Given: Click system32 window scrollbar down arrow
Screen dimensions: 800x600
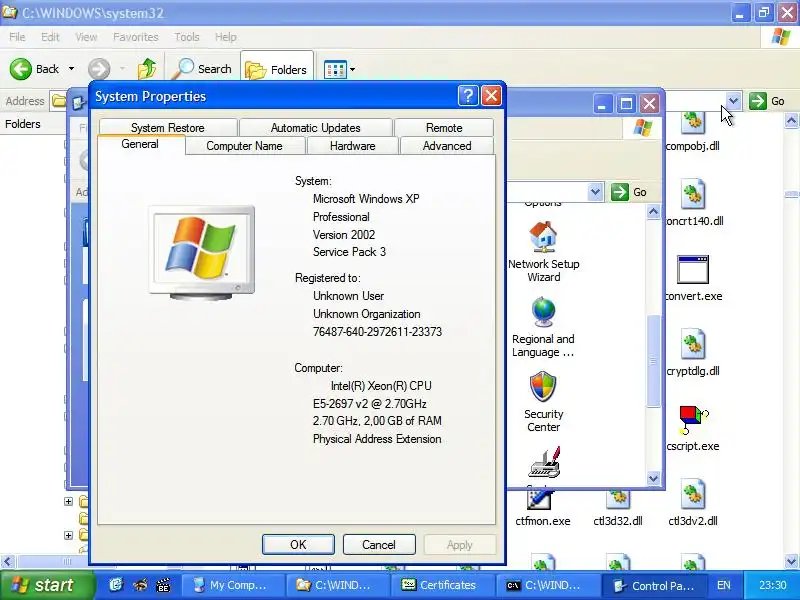Looking at the screenshot, I should [x=791, y=561].
